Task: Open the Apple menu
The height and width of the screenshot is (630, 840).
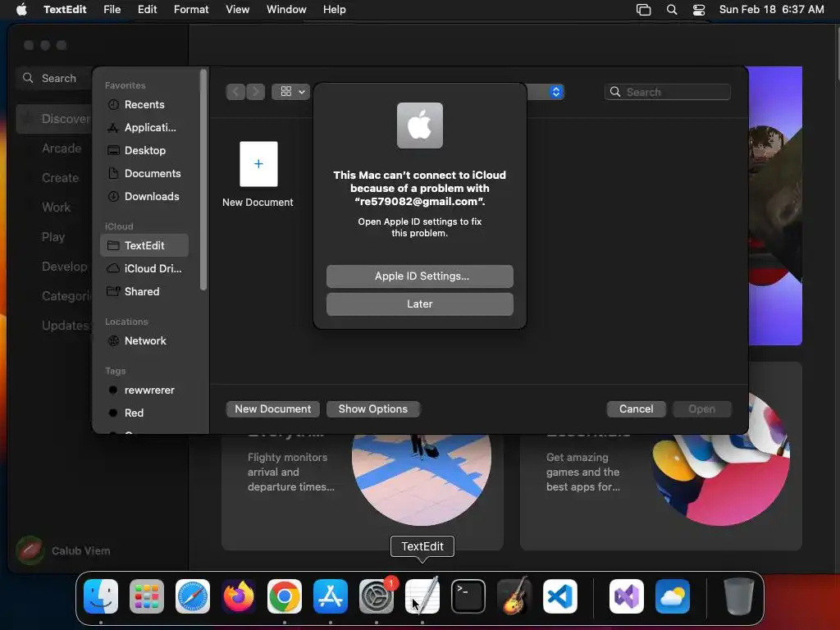Action: click(21, 10)
